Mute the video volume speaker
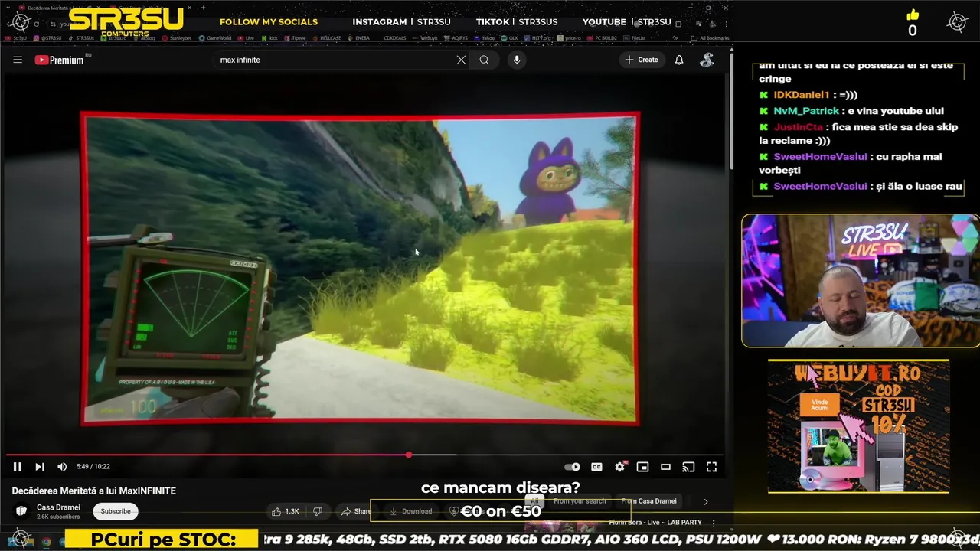This screenshot has height=551, width=980. coord(62,467)
